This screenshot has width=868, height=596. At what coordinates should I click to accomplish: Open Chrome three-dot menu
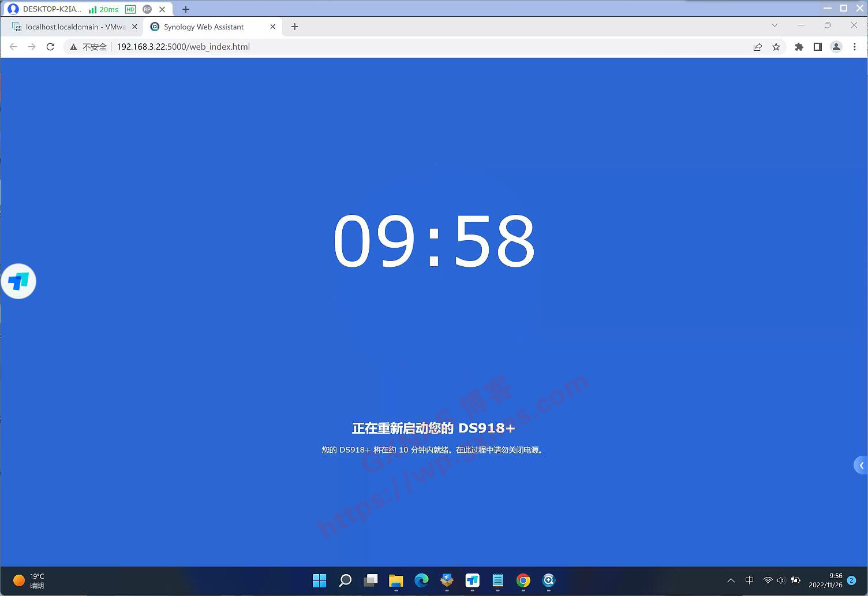click(x=855, y=47)
